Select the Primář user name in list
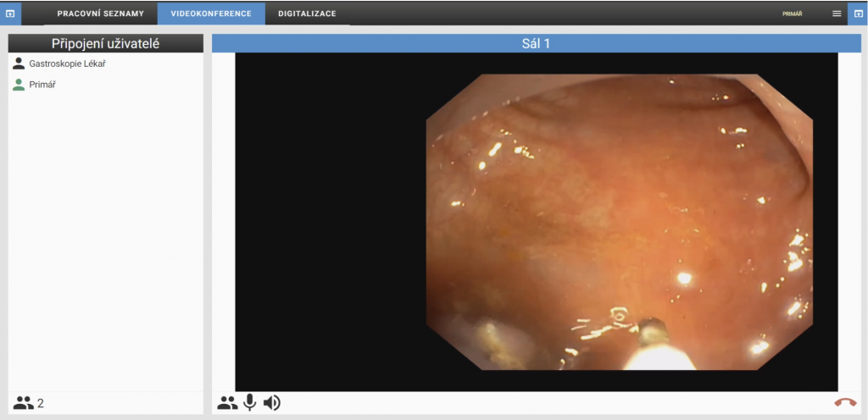 point(42,85)
